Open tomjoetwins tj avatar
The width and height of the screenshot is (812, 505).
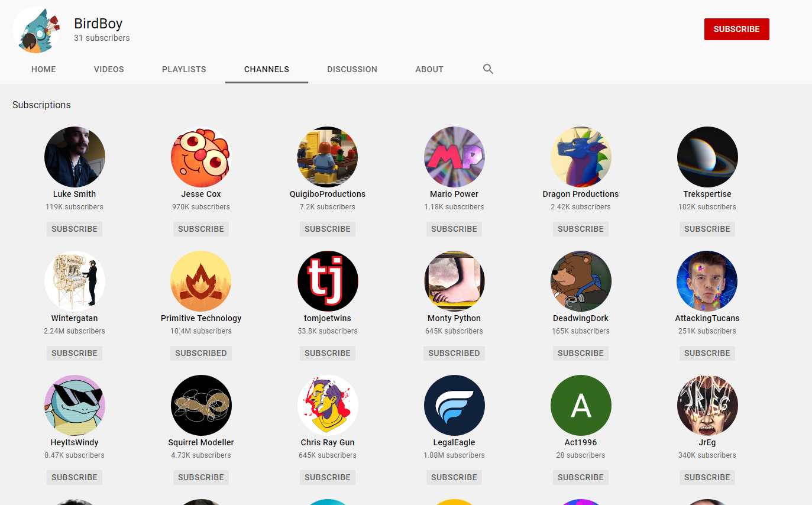(x=328, y=281)
